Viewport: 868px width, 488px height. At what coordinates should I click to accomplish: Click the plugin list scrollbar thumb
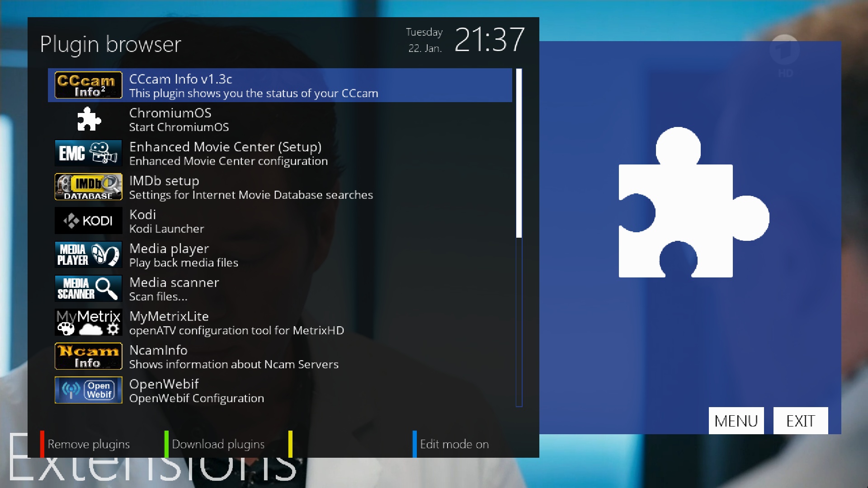click(x=519, y=153)
